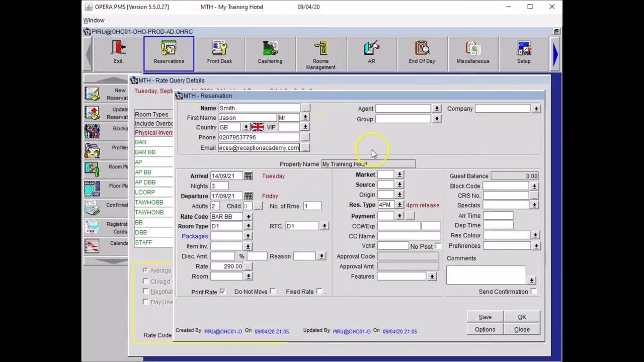Expand the Room Type dropdown

[248, 226]
